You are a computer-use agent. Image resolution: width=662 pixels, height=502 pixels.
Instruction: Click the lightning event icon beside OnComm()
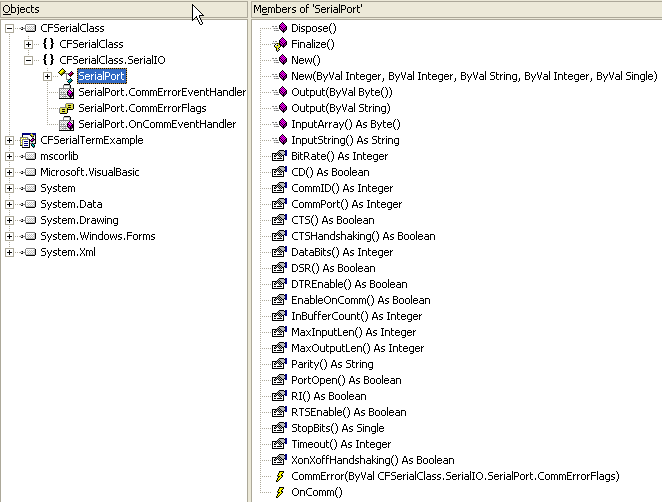pos(280,492)
